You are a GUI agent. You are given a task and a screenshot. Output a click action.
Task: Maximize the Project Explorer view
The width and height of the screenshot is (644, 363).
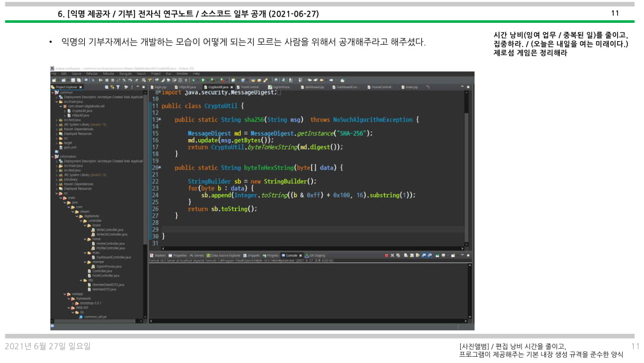(143, 87)
